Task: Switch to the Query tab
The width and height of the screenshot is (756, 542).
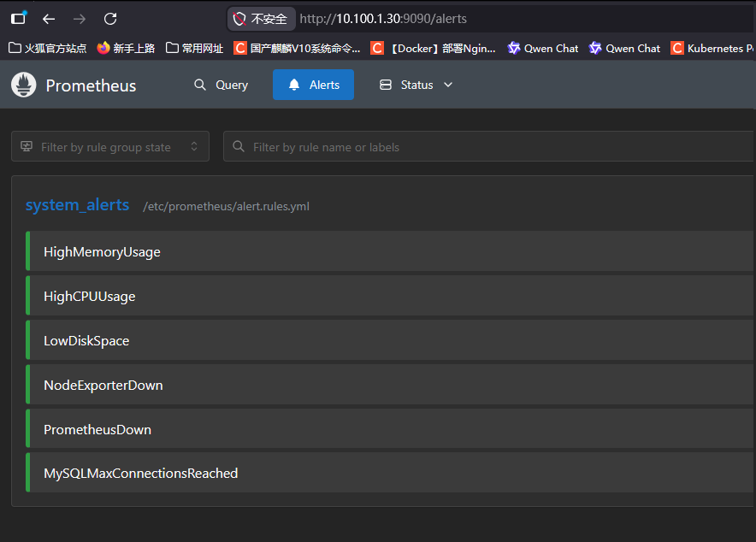Action: pos(221,85)
